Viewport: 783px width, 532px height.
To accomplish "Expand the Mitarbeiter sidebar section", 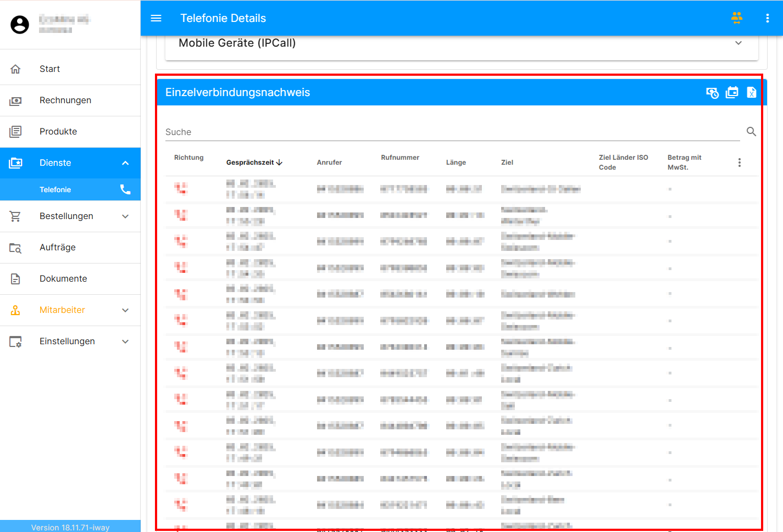I will (x=70, y=310).
